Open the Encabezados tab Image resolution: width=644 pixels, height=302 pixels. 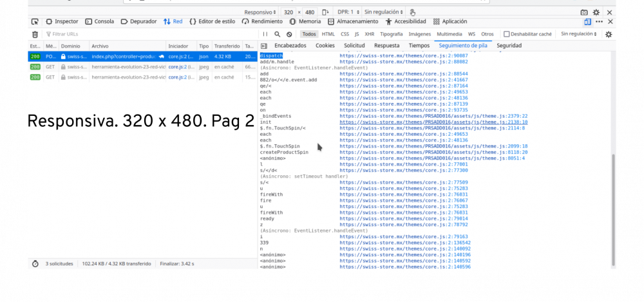point(290,46)
